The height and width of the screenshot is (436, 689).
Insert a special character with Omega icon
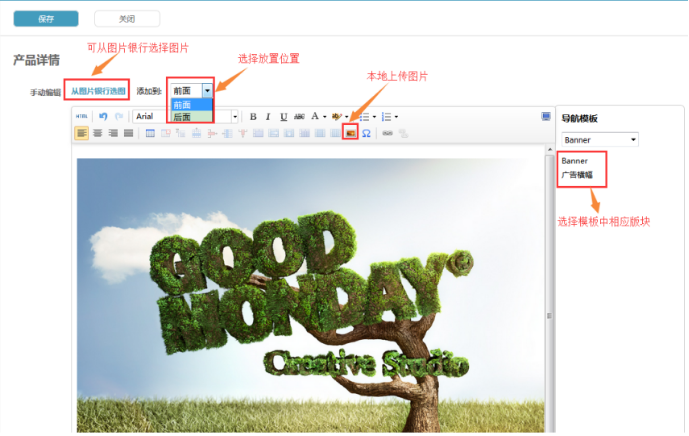(x=366, y=133)
